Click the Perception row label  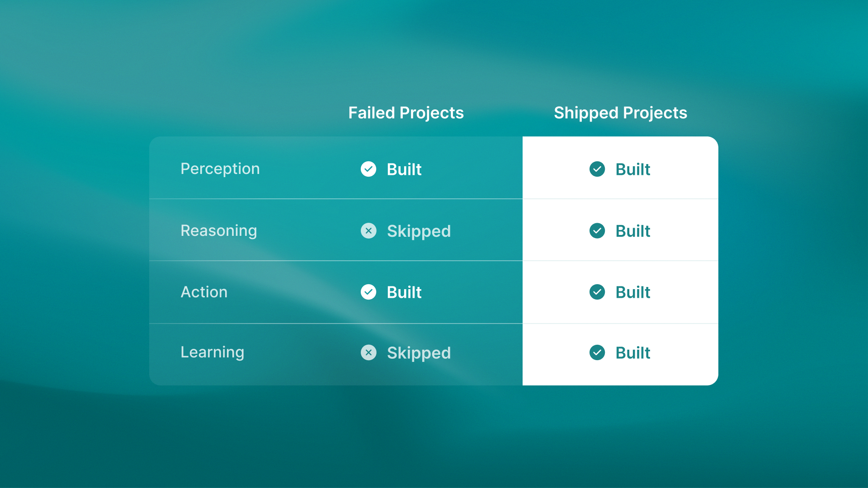[x=220, y=169]
